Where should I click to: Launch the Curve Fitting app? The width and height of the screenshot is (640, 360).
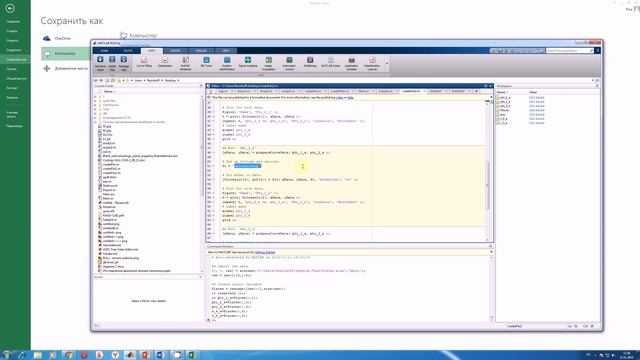click(x=144, y=62)
